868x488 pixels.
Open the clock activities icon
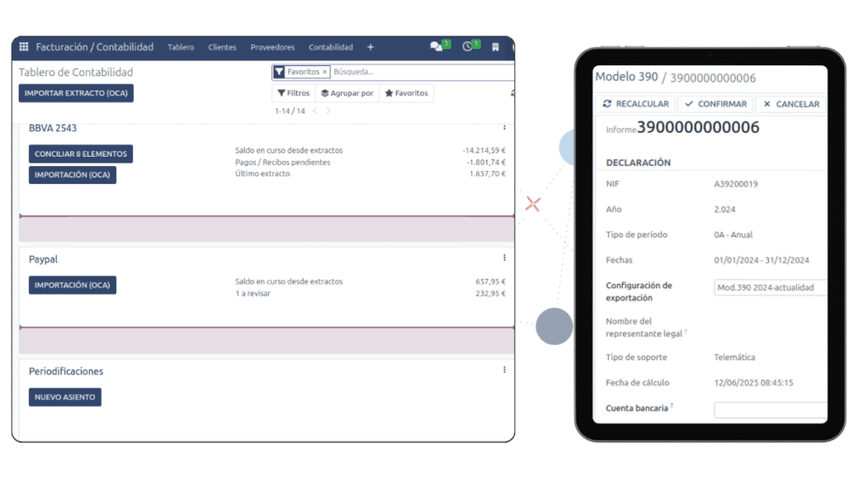click(468, 47)
